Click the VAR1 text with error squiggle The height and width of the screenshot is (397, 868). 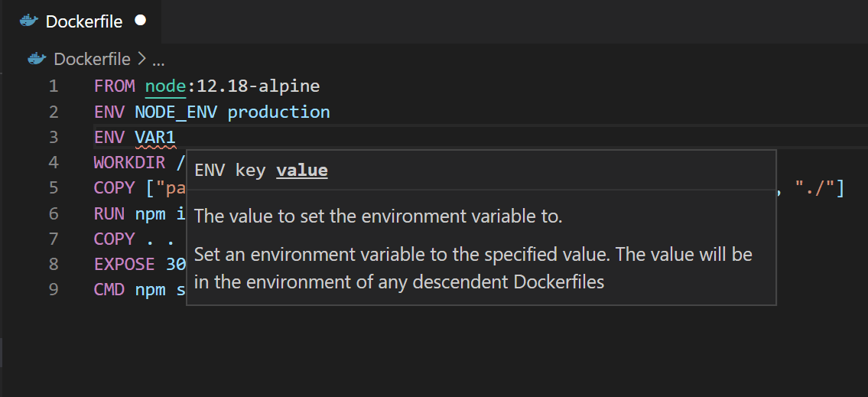coord(155,137)
